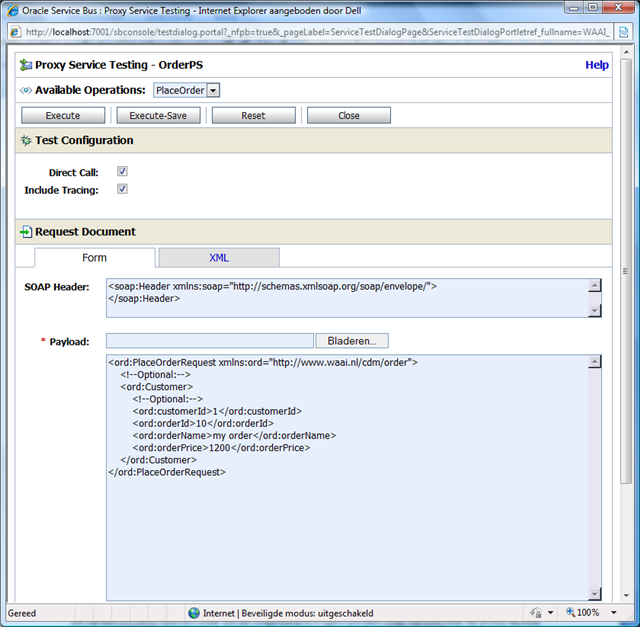Click the ord:orderPrice 1200 line

pos(221,448)
